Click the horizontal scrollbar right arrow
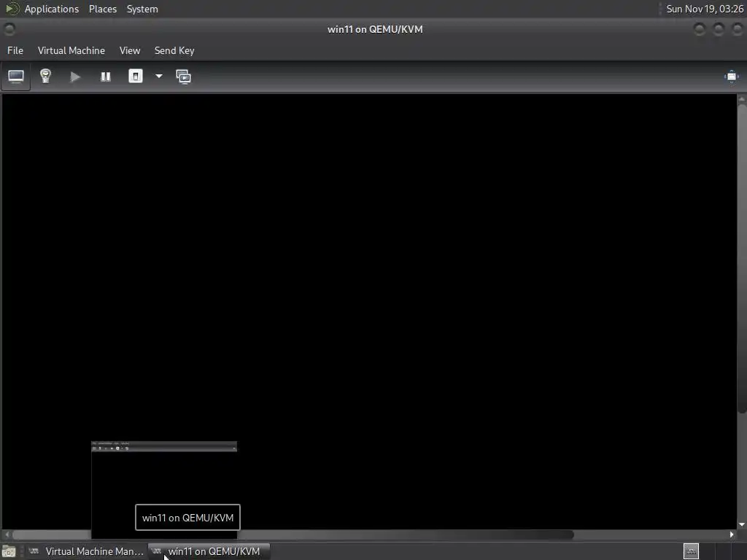The height and width of the screenshot is (560, 747). pos(732,534)
